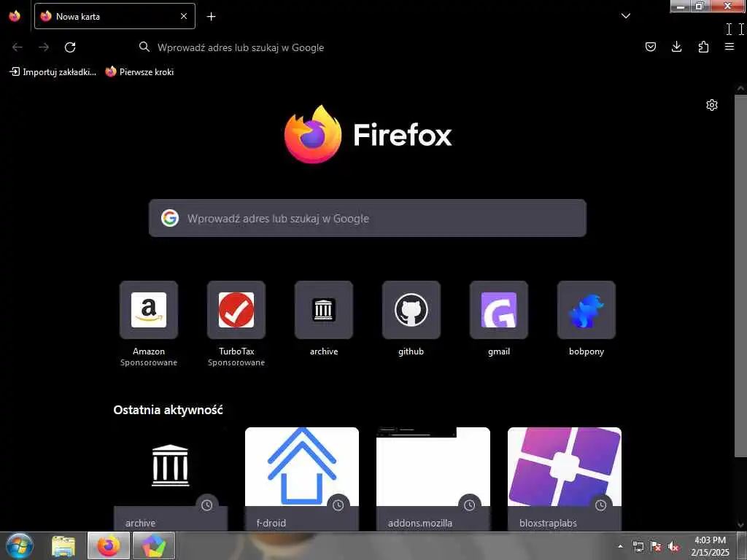Open the extensions puzzle icon
Image resolution: width=747 pixels, height=560 pixels.
tap(703, 47)
